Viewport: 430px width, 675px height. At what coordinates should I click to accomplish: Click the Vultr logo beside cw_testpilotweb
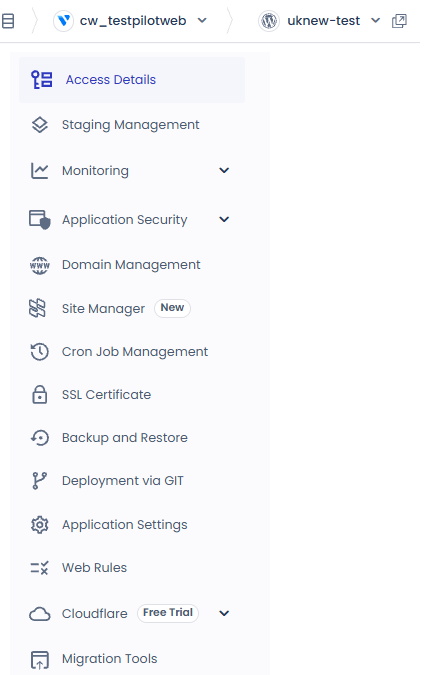click(x=64, y=21)
